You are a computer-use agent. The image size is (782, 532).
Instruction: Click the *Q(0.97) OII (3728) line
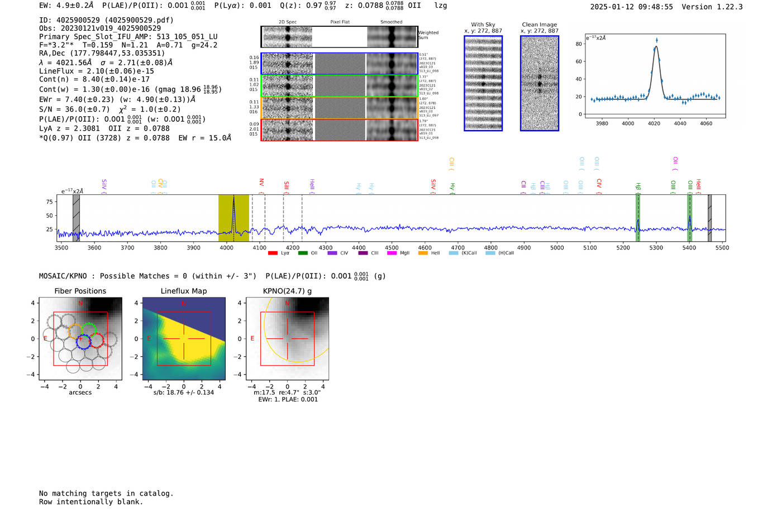135,138
